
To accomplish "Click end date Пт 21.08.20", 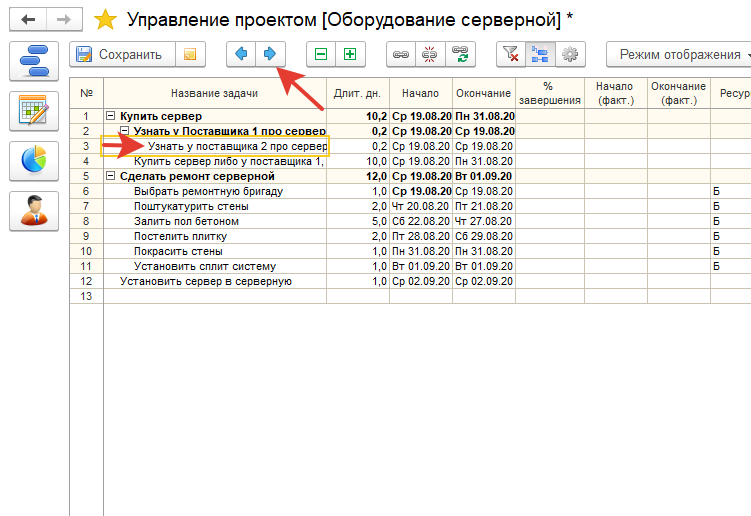I will click(484, 206).
